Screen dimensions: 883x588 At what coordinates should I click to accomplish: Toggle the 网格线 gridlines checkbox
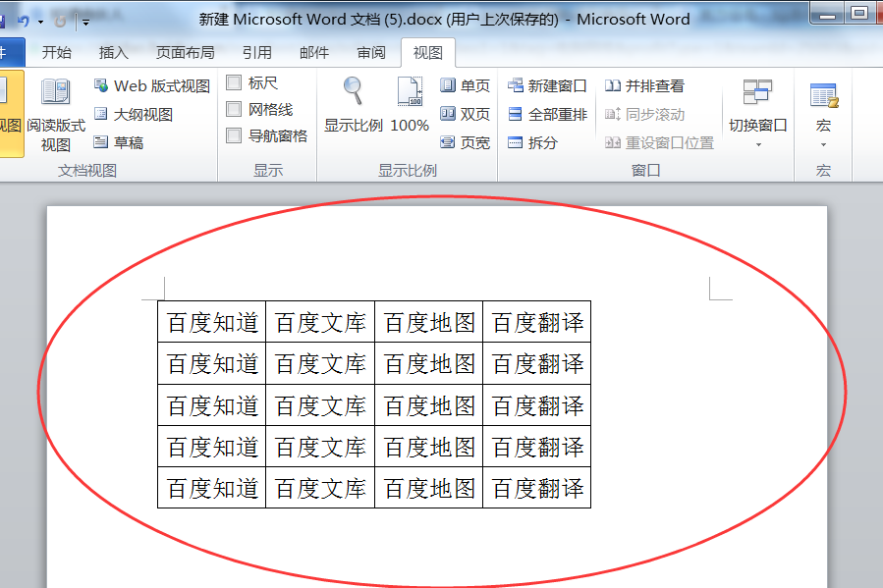(x=234, y=109)
